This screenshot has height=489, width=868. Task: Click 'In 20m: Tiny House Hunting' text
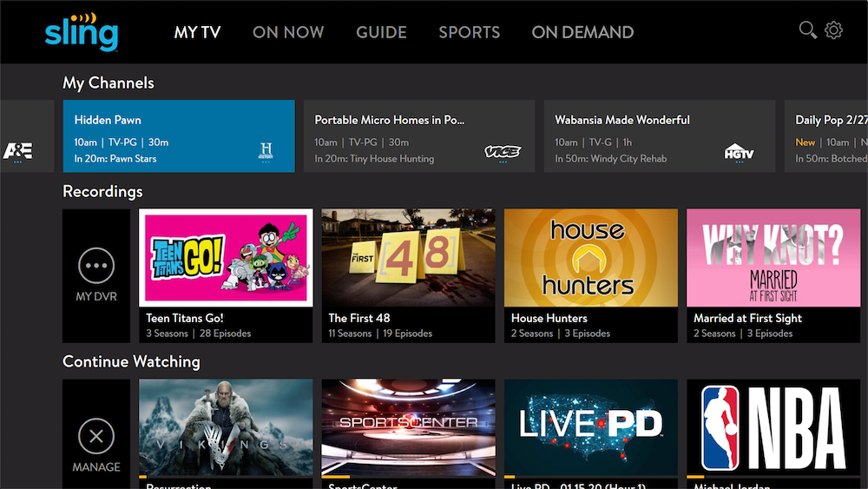[x=374, y=159]
